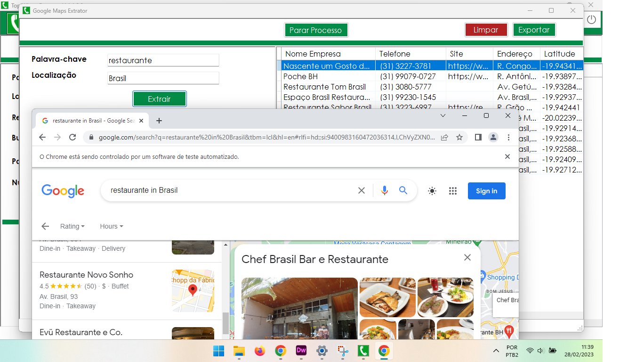Click the results list scrollbar thumb

225,323
